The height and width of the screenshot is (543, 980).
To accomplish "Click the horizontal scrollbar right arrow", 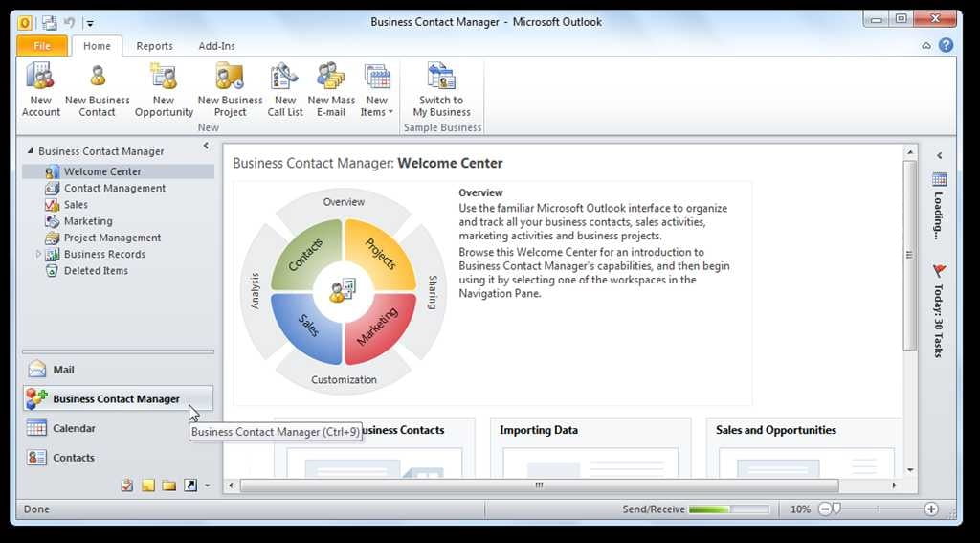I will pyautogui.click(x=895, y=486).
